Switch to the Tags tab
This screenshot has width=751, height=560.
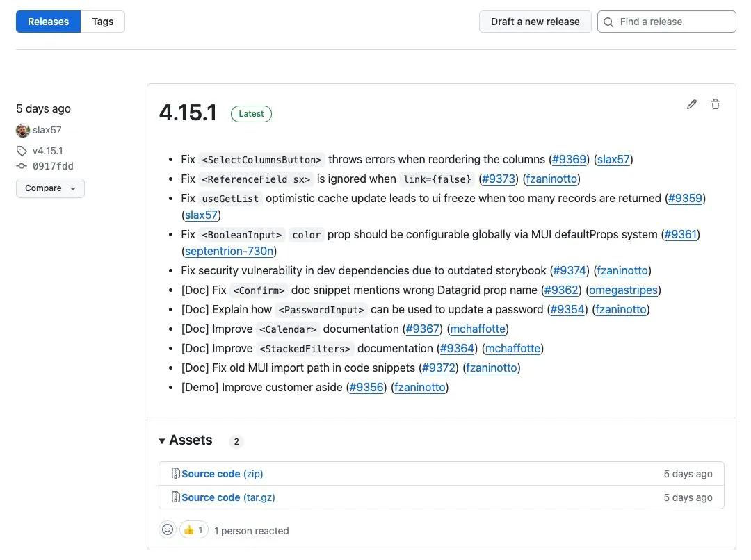point(102,22)
